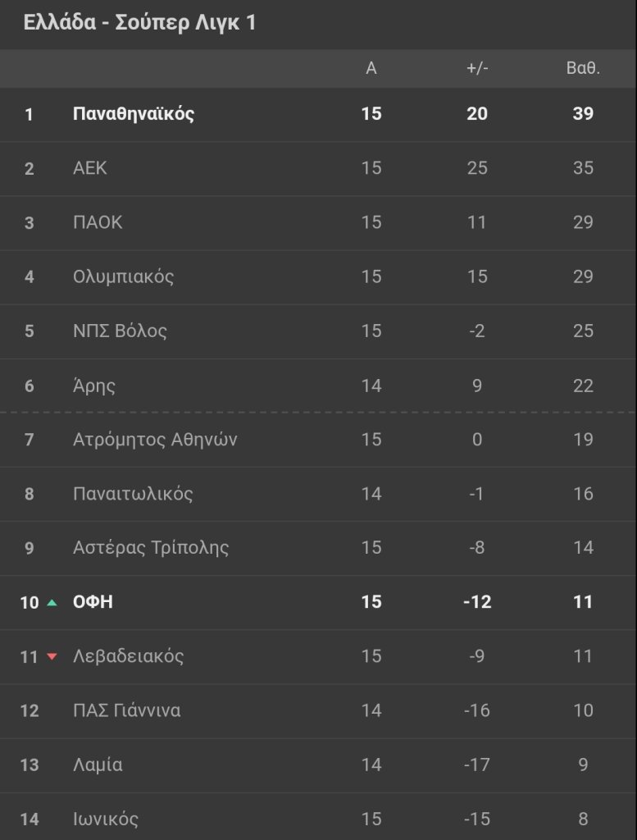The image size is (637, 840).
Task: Sort by the +/- goal difference header
Action: (x=477, y=69)
